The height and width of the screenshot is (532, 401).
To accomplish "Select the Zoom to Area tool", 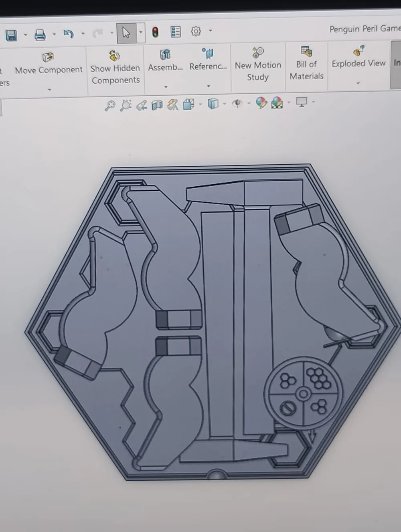I will 126,105.
